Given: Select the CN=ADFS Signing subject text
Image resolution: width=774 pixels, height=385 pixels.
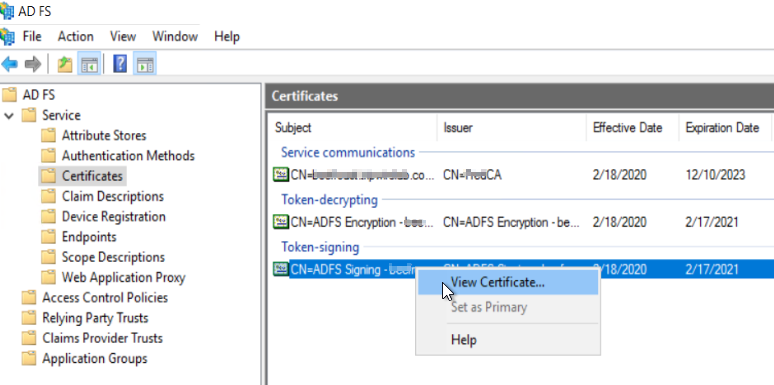Looking at the screenshot, I should (352, 270).
